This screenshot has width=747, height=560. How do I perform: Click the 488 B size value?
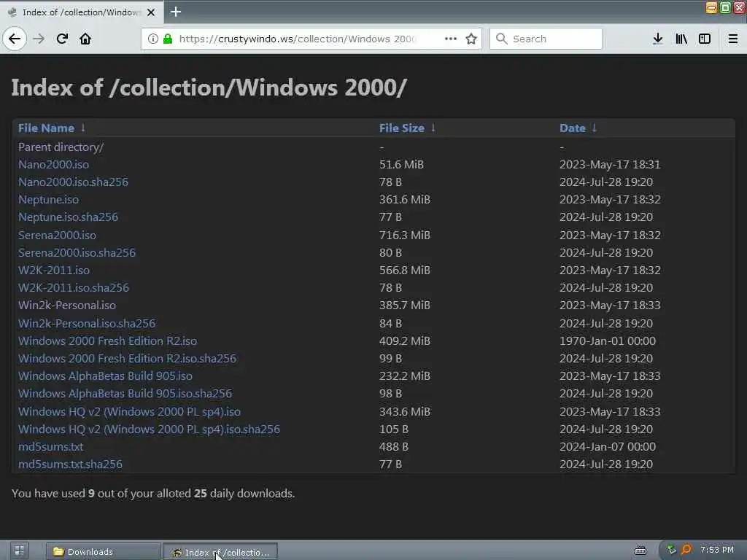[x=393, y=447]
